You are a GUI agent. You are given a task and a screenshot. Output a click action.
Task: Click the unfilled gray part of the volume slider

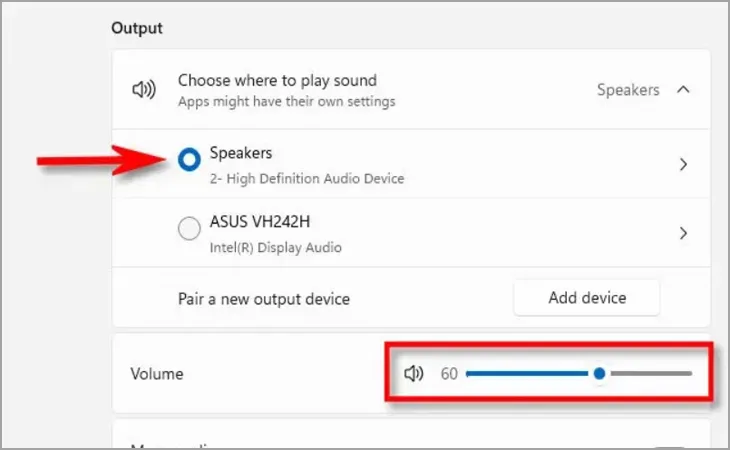click(x=650, y=374)
